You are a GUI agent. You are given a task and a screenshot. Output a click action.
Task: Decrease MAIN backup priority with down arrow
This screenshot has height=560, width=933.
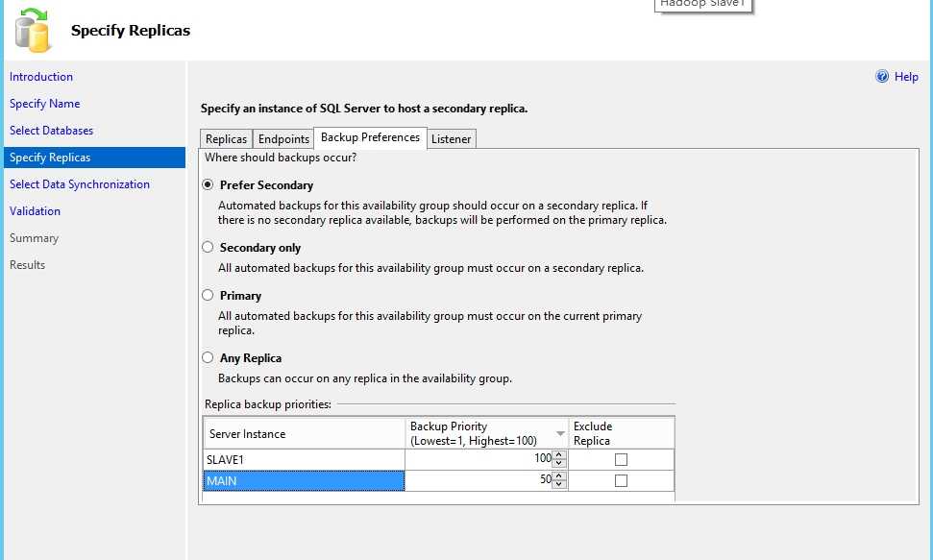tap(560, 484)
